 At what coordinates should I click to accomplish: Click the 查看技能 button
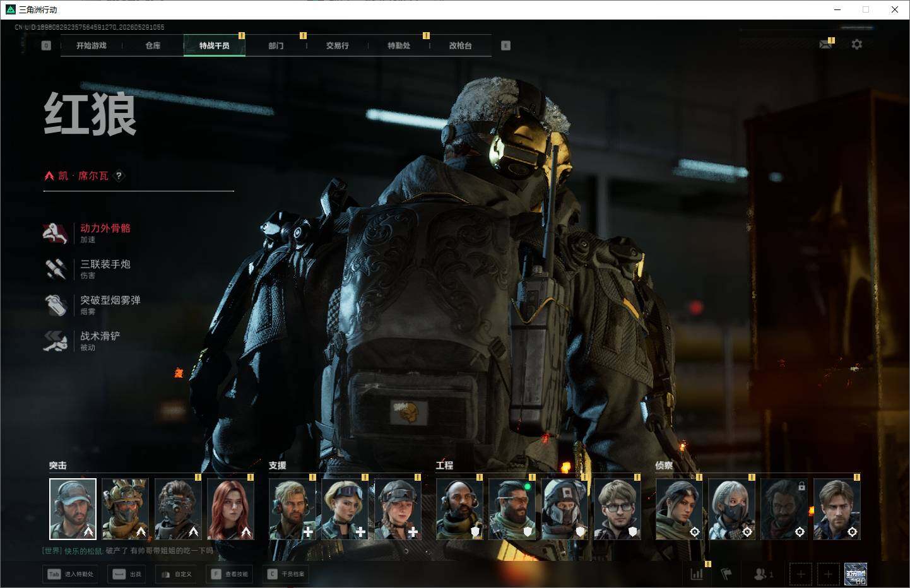coord(230,574)
